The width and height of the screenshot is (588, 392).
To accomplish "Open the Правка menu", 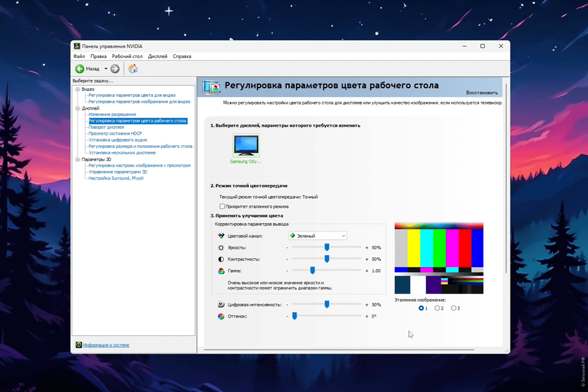I will coord(98,56).
